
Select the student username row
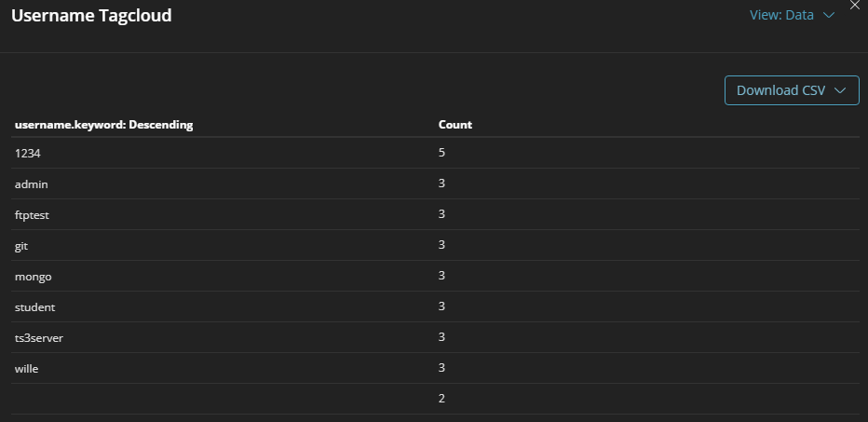pyautogui.click(x=435, y=306)
